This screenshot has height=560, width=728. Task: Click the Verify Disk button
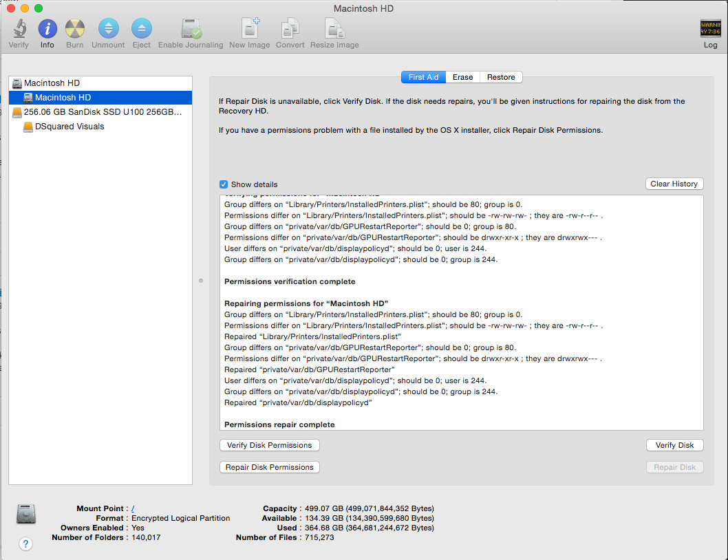pos(674,445)
